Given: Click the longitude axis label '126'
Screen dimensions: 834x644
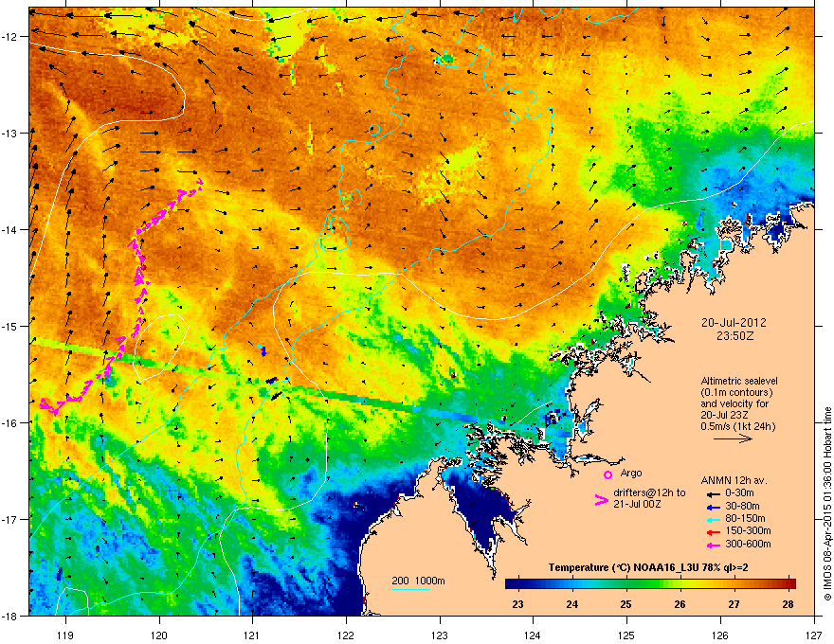Looking at the screenshot, I should click(720, 635).
